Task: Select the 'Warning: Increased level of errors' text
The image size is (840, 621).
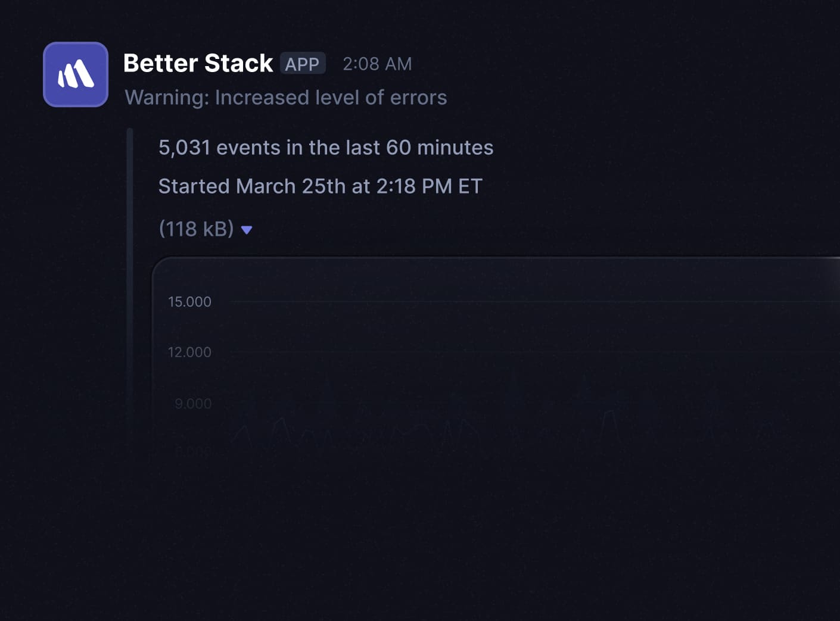Action: [285, 98]
